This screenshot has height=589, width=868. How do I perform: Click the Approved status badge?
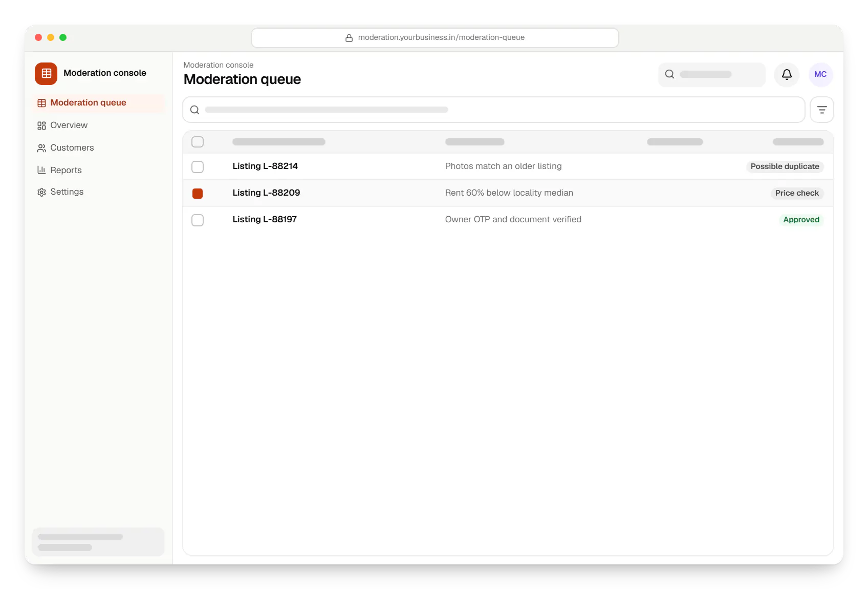(x=801, y=220)
